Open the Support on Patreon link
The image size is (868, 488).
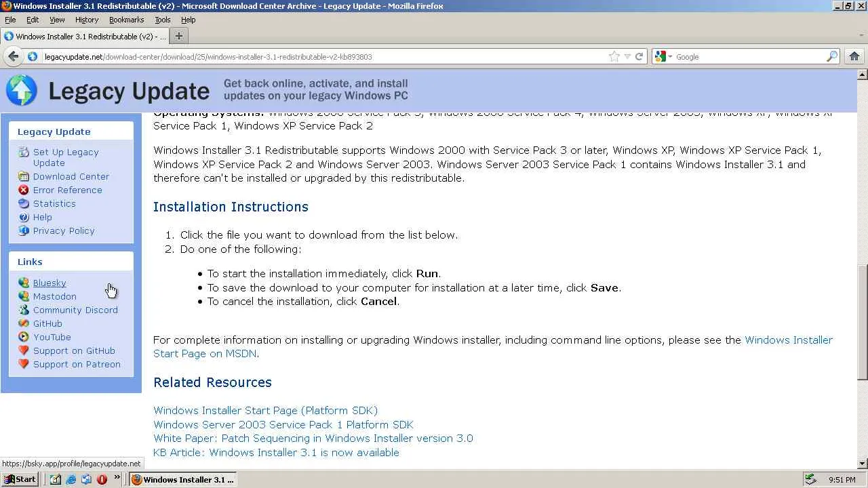[x=77, y=364]
